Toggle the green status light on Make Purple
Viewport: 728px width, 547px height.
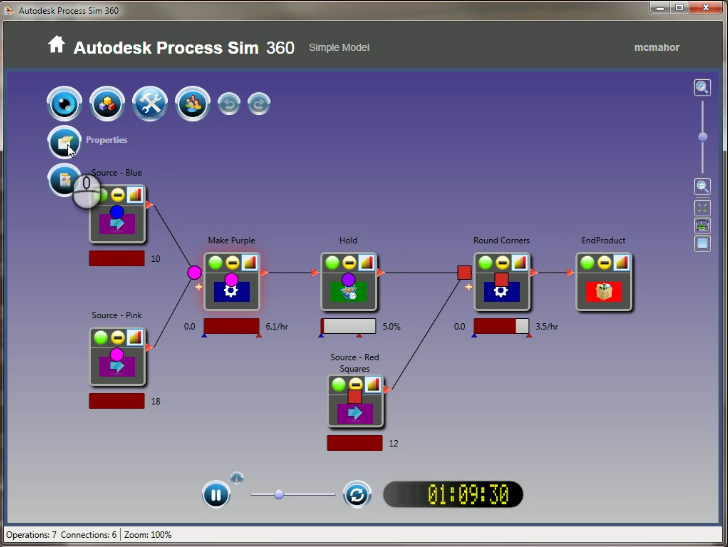215,263
